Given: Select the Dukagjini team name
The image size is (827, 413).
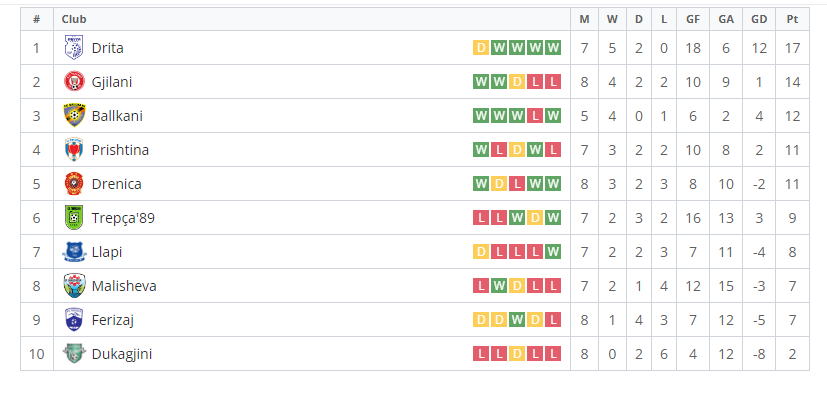Looking at the screenshot, I should [122, 354].
